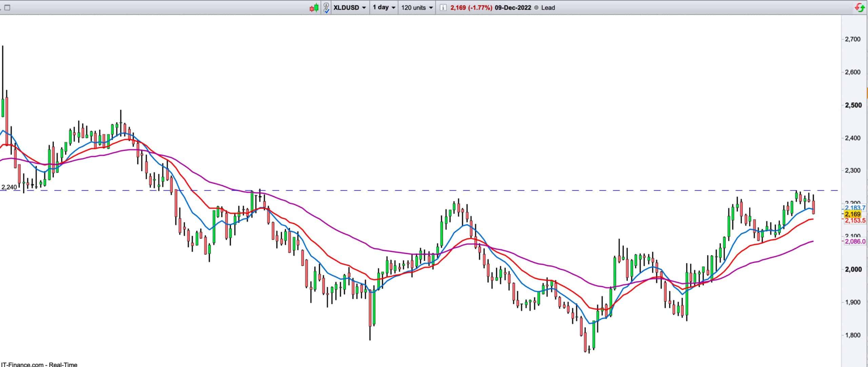This screenshot has height=367, width=868.
Task: Click the orange marker on price axis
Action: 867,93
